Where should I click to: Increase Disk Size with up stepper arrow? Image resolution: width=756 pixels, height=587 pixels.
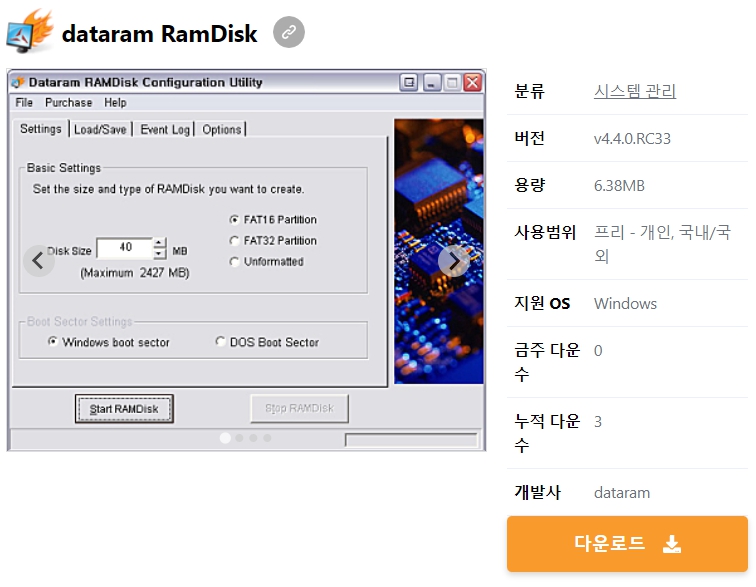coord(160,242)
